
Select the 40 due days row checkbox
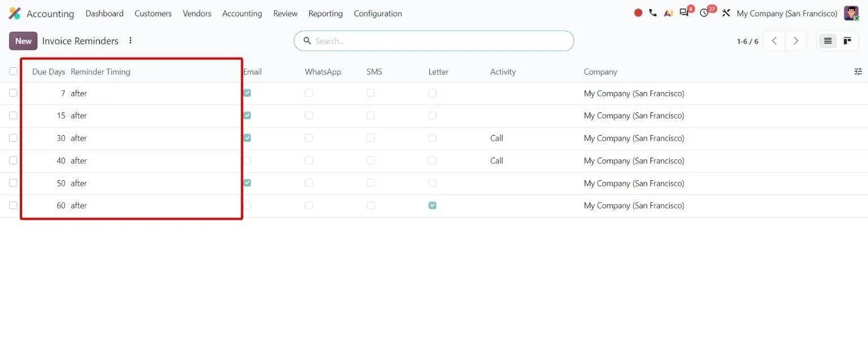click(x=13, y=160)
